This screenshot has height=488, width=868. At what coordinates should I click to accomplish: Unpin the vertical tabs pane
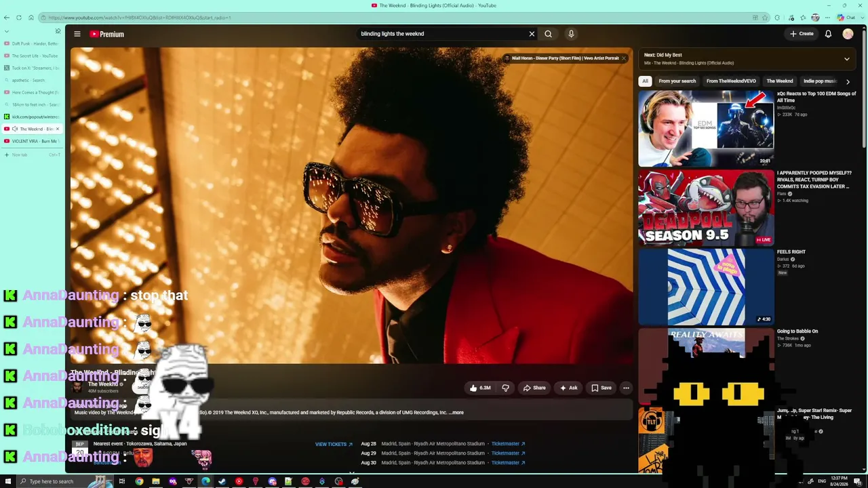point(58,31)
